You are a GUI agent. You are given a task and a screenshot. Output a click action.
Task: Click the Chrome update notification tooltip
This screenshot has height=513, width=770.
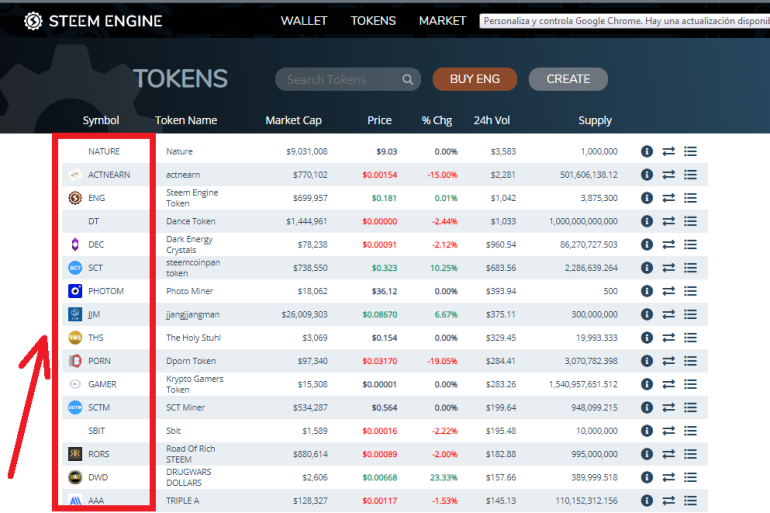coord(625,21)
